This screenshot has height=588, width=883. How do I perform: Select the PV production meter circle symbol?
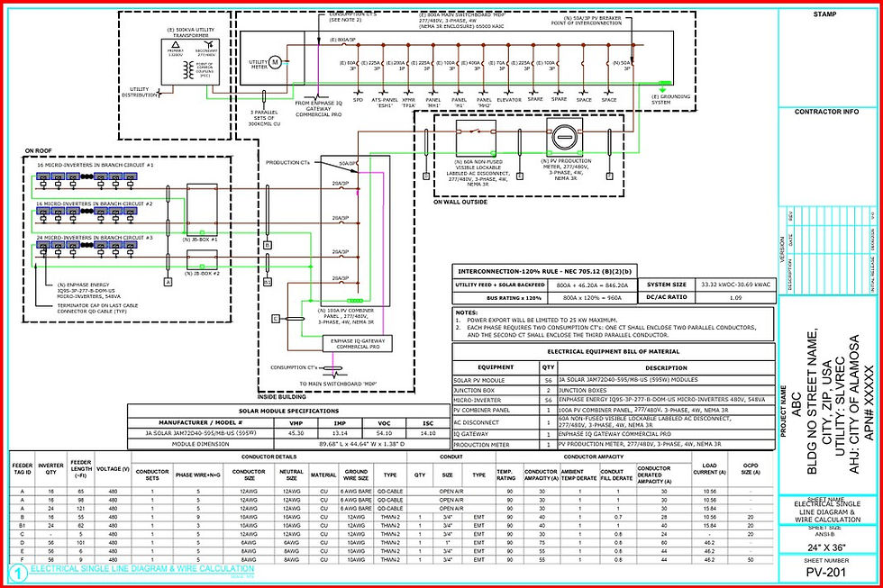[x=564, y=136]
